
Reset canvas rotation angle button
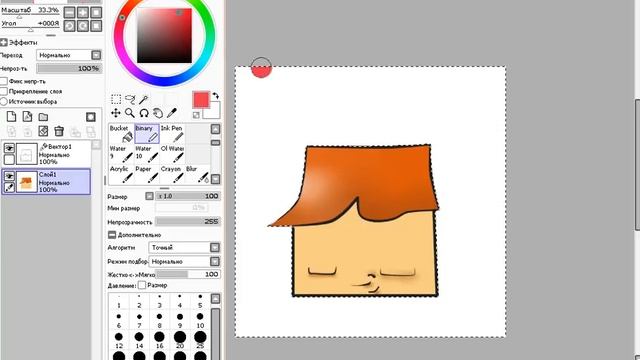tap(96, 26)
